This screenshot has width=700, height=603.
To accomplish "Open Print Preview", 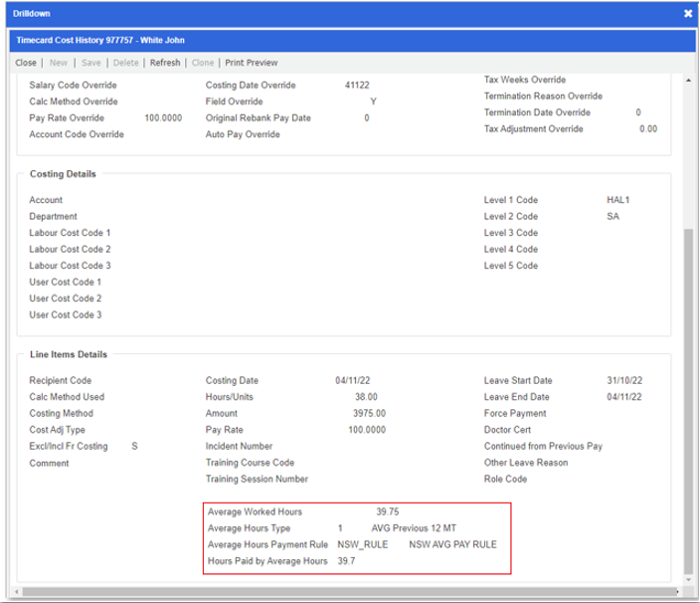I will [x=252, y=63].
